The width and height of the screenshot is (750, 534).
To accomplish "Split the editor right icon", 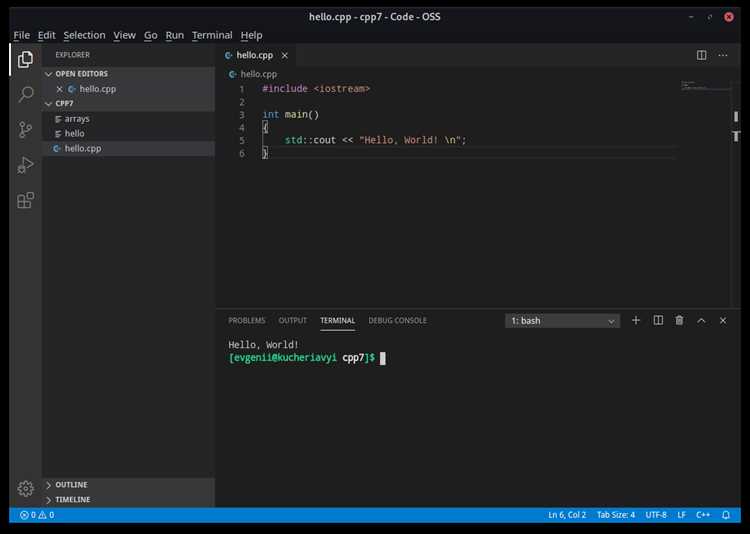I will 701,55.
